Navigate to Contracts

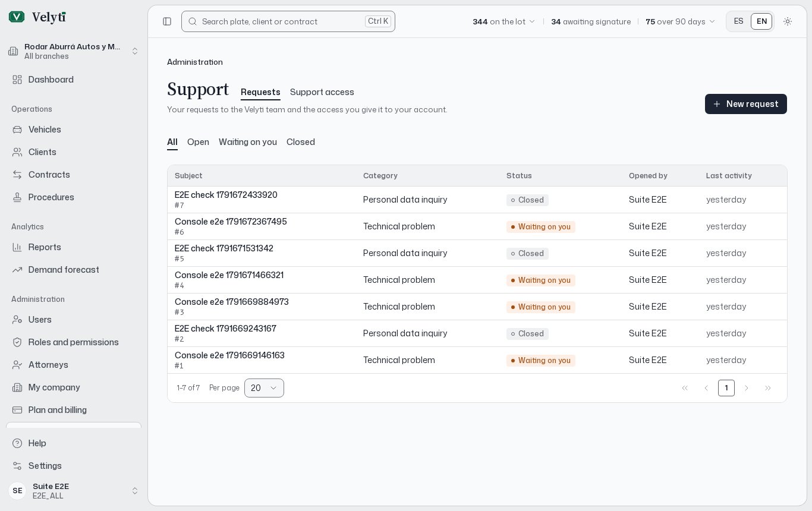(x=74, y=175)
